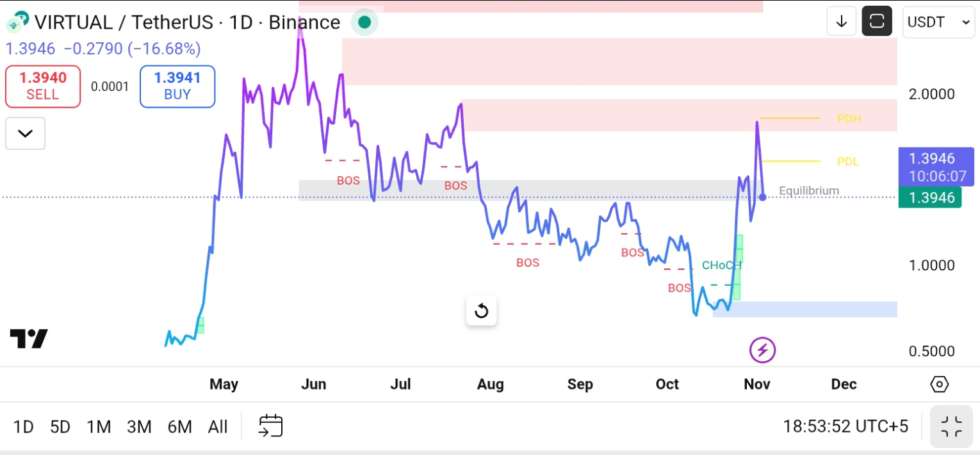Open the USDT currency dropdown
The width and height of the screenshot is (980, 455).
tap(938, 22)
